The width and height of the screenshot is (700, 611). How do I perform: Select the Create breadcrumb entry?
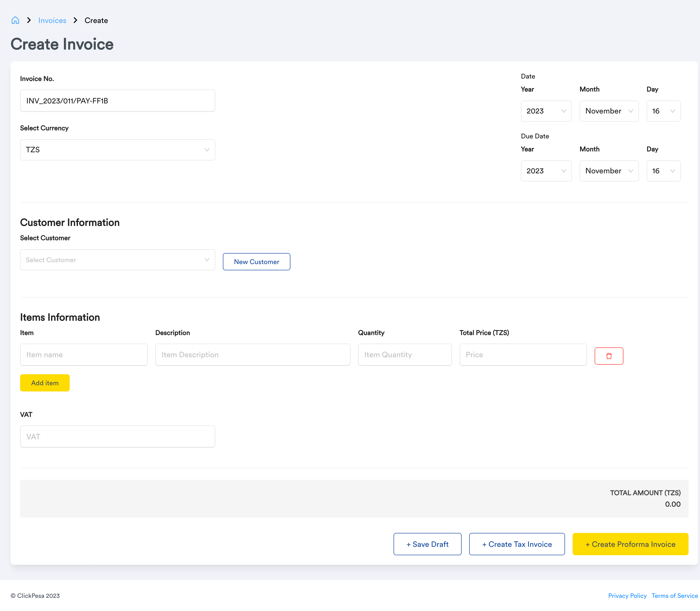96,20
